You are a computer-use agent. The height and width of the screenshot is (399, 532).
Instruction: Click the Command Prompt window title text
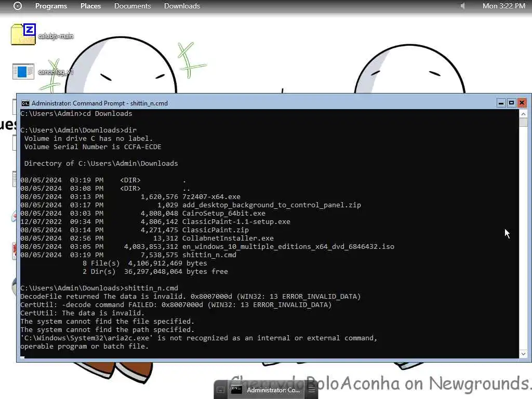99,103
